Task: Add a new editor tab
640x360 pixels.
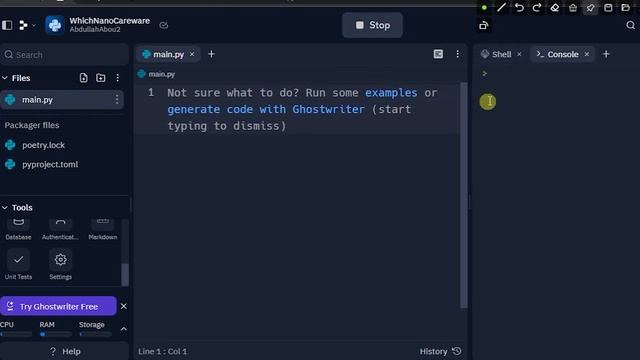Action: [x=211, y=54]
